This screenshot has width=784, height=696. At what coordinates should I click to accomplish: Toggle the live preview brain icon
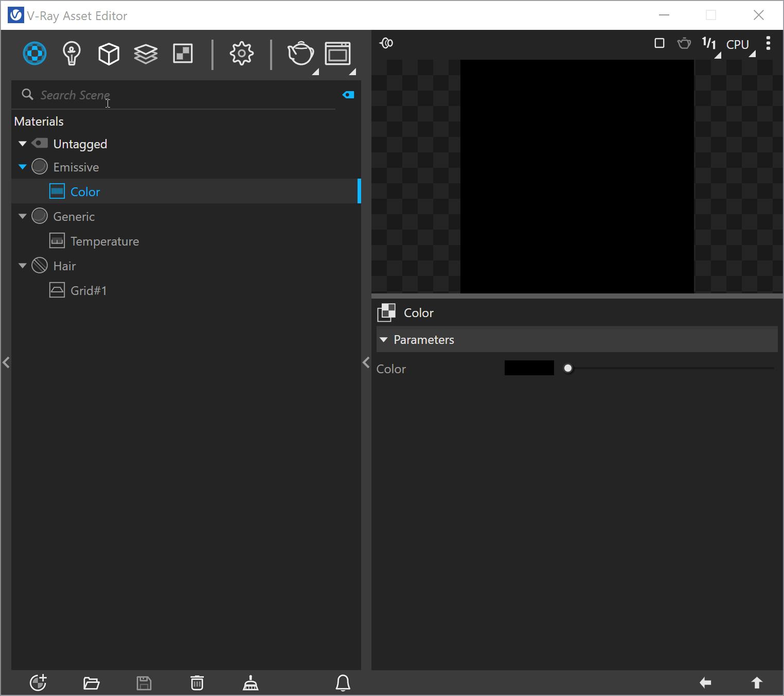click(386, 43)
